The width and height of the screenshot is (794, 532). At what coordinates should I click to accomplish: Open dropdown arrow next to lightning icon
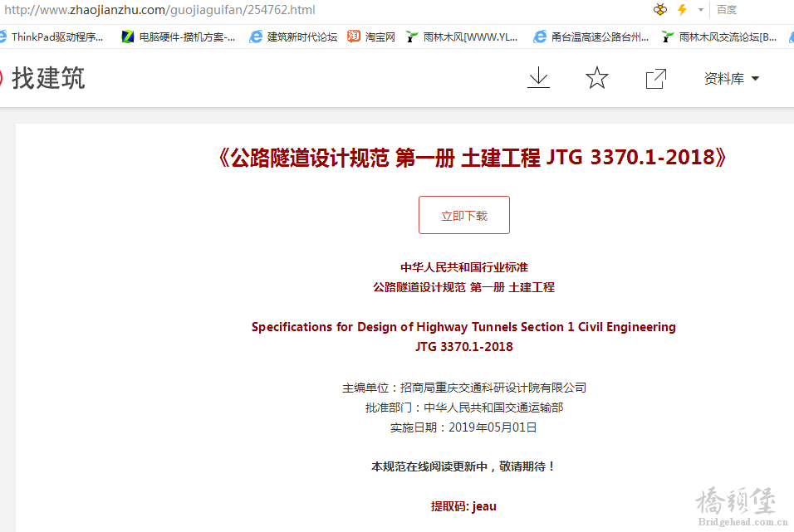pyautogui.click(x=700, y=10)
